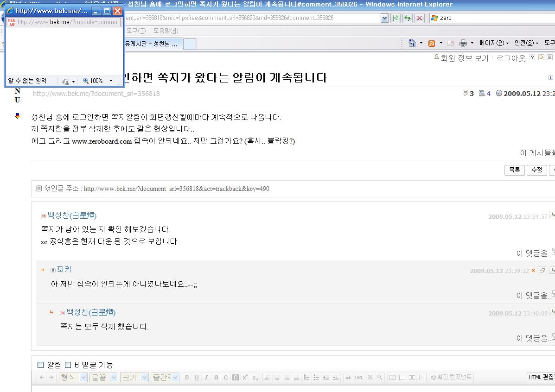The height and width of the screenshot is (392, 555).
Task: Click the trackback address 엮인글 주소 URL text
Action: (177, 189)
